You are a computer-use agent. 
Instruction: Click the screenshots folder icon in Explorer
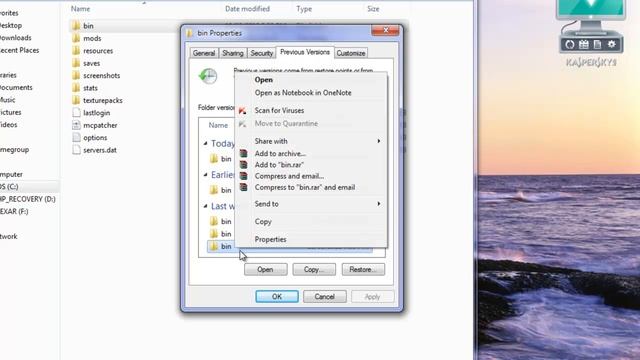[x=76, y=76]
